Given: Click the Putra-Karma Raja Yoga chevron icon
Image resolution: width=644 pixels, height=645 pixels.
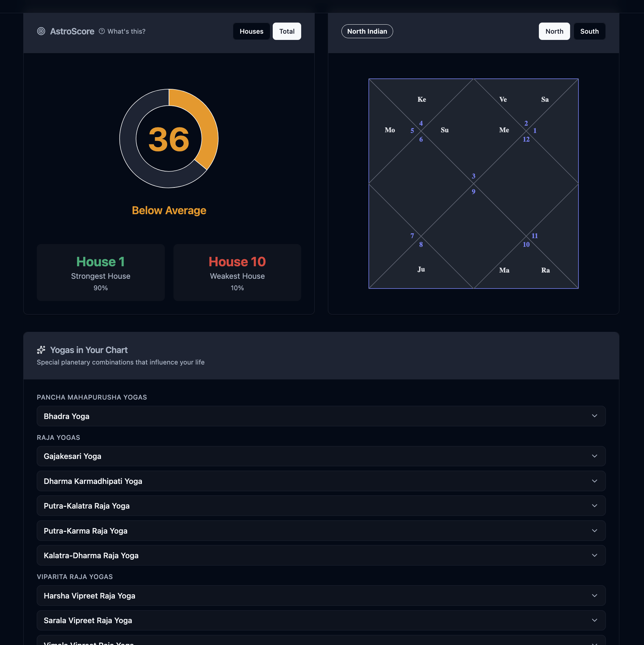Looking at the screenshot, I should pos(594,531).
